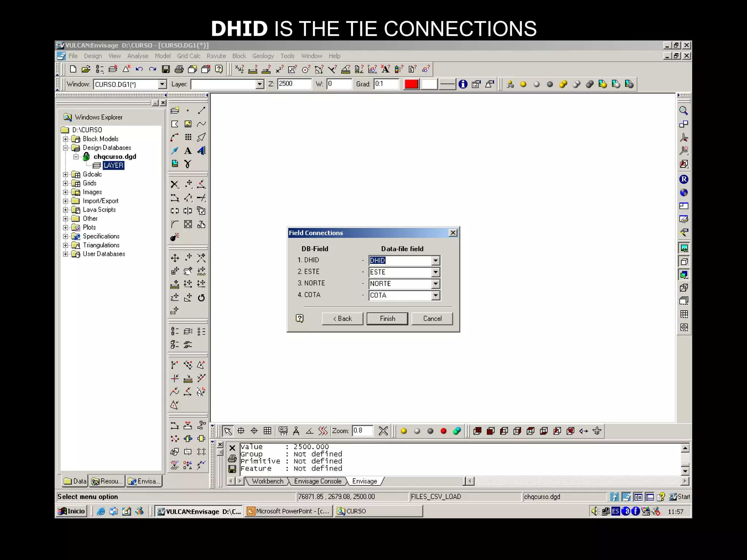This screenshot has height=560, width=747.
Task: Click the red colour swatch
Action: point(411,84)
